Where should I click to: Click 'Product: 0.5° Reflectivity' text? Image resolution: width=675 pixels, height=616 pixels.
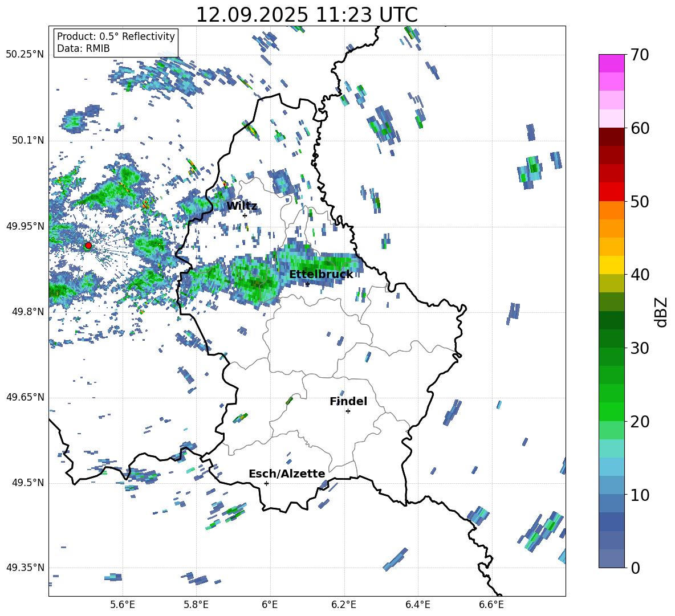tap(116, 36)
